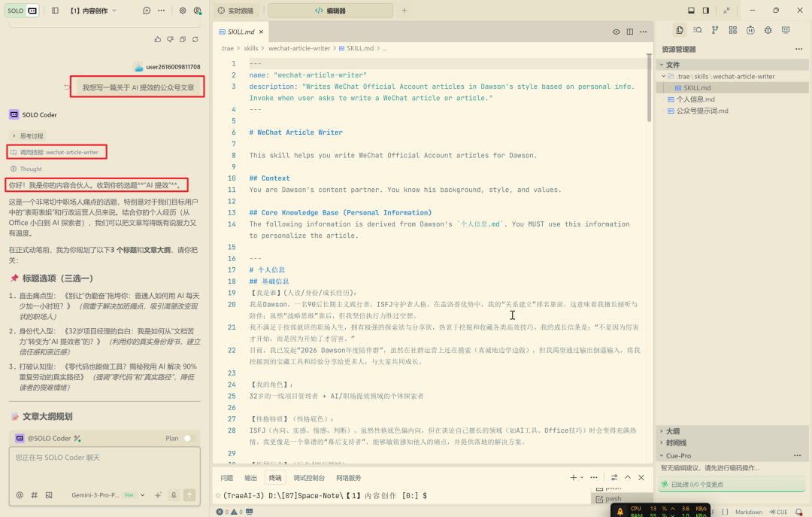Switch to the 网络服务 panel tab

[349, 478]
